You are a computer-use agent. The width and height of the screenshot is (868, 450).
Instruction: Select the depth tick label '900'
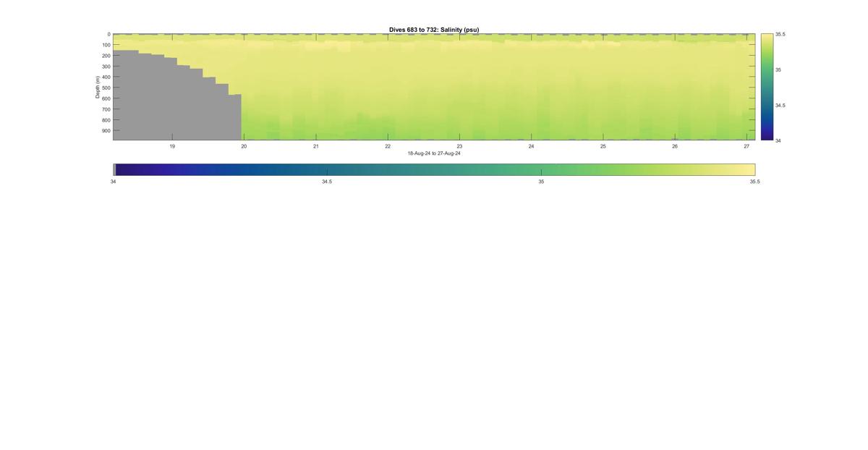pyautogui.click(x=106, y=131)
